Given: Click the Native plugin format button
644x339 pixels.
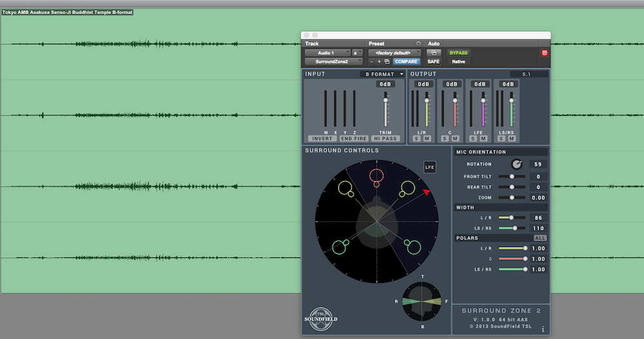Looking at the screenshot, I should coord(459,62).
